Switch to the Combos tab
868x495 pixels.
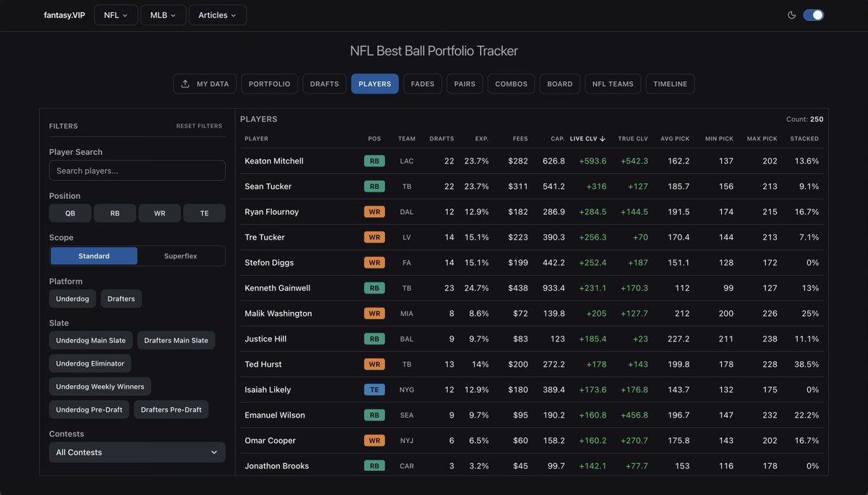click(511, 84)
